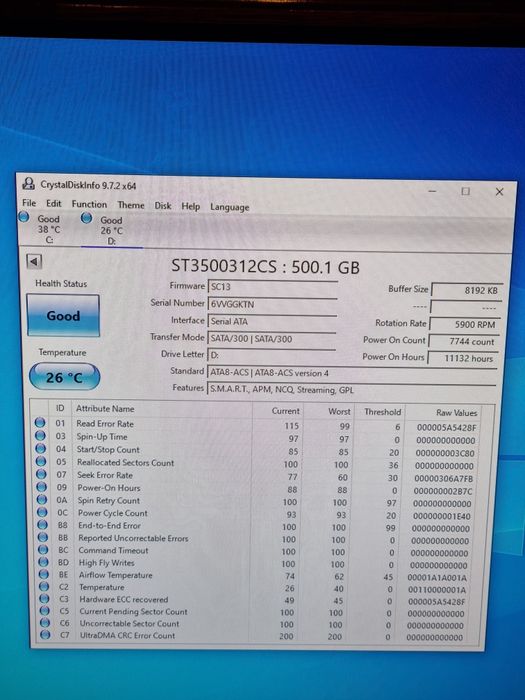
Task: Click status icon for Power Cycle Count
Action: 42,512
